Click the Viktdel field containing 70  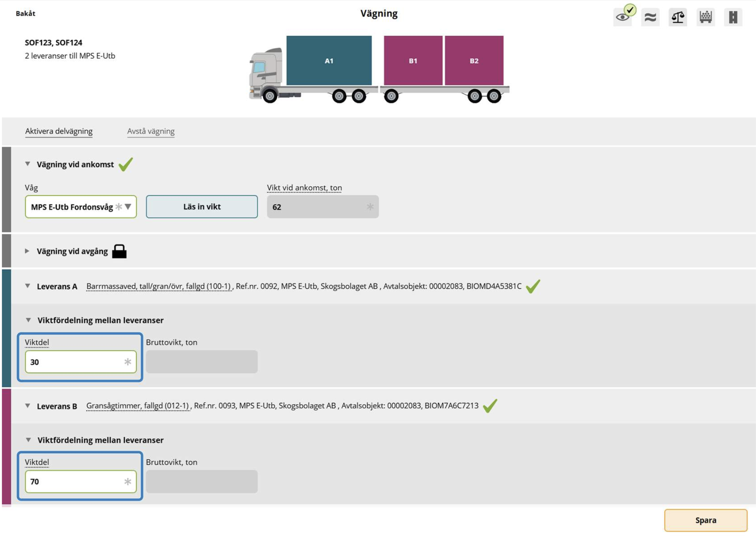click(x=81, y=481)
